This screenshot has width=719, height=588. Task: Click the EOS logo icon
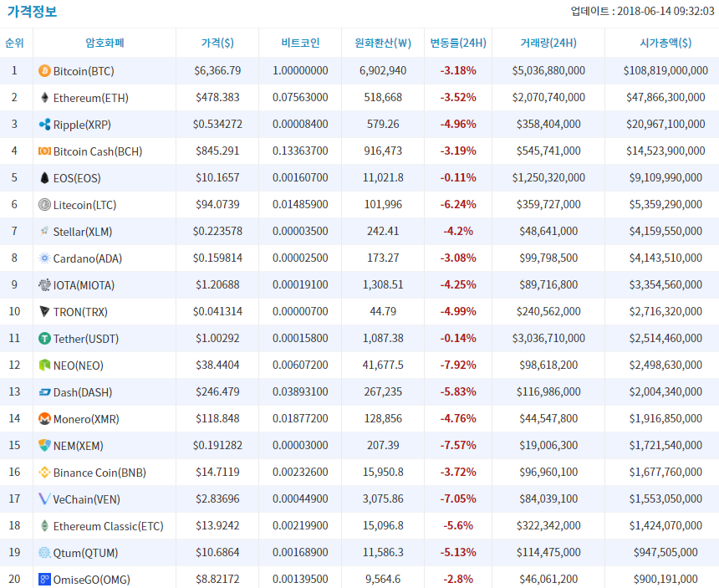pyautogui.click(x=44, y=178)
